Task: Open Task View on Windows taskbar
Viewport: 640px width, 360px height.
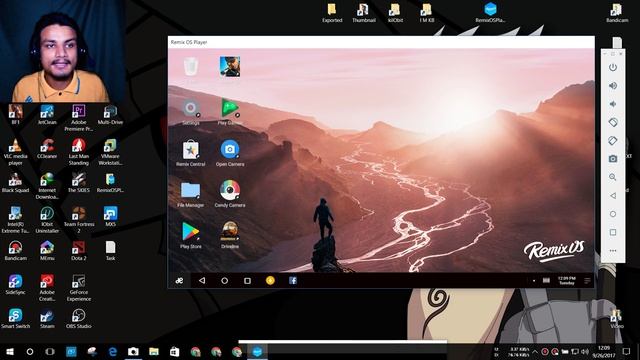Action: pos(50,351)
